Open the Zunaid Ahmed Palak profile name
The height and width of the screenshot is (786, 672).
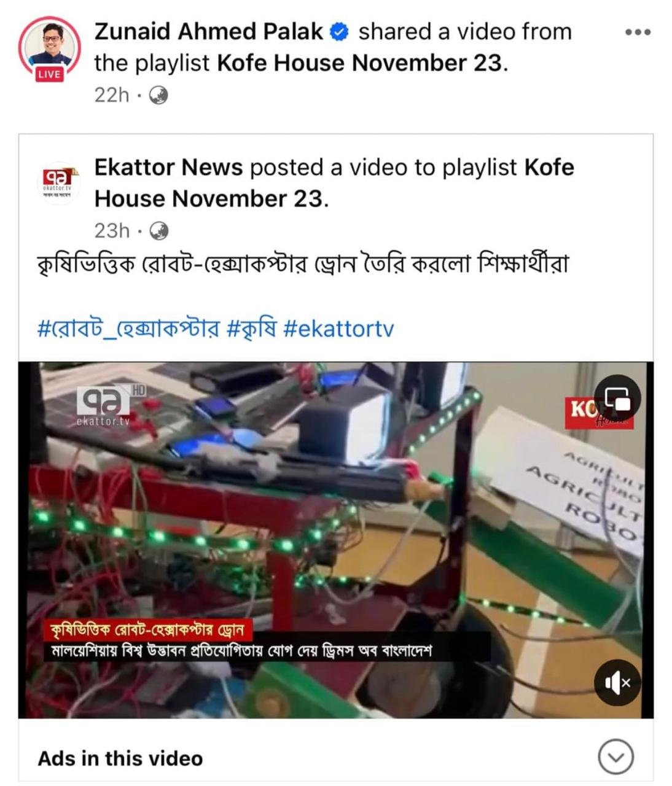(x=209, y=31)
